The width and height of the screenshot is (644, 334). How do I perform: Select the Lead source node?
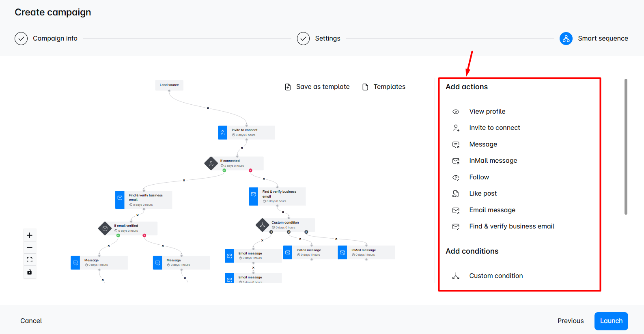click(169, 85)
